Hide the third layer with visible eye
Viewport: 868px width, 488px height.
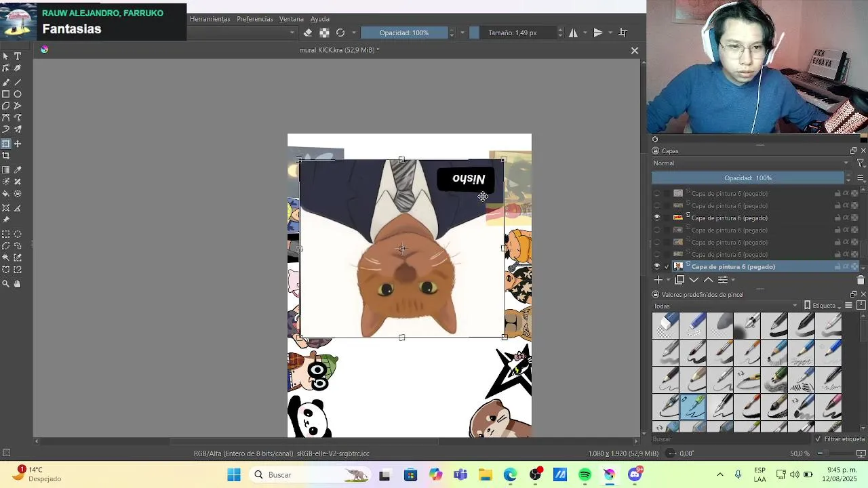tap(656, 218)
